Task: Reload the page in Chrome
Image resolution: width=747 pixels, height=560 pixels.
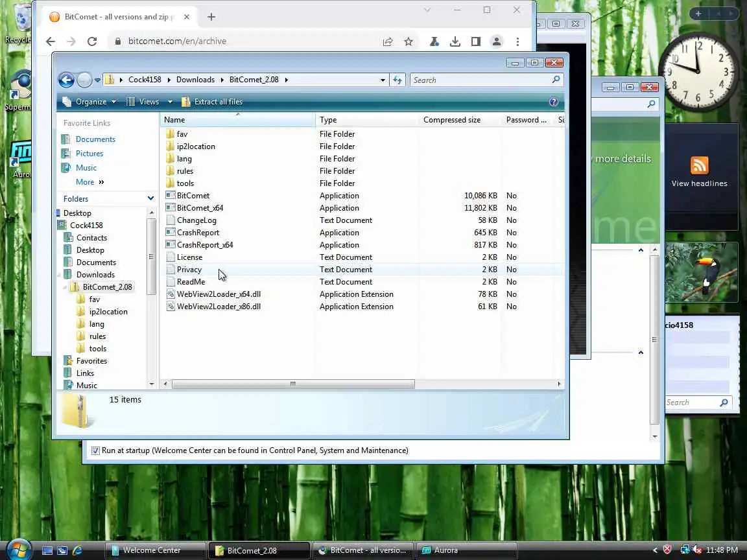Action: (x=92, y=41)
